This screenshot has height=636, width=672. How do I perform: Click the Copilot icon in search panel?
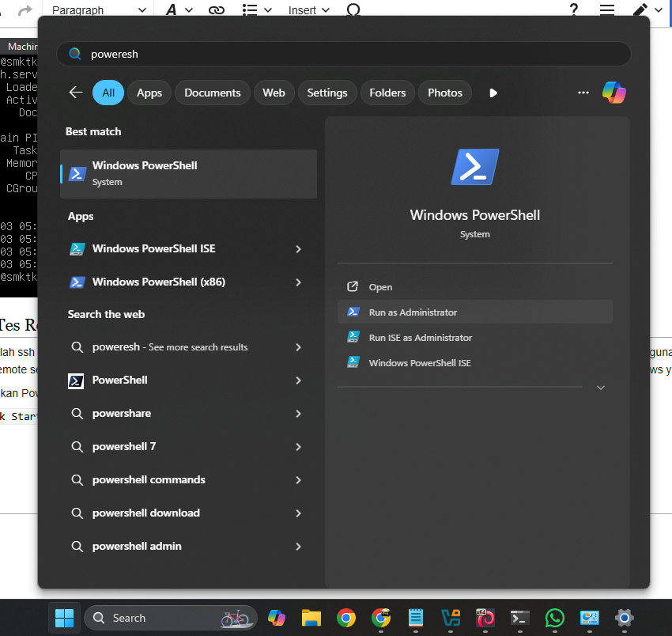pyautogui.click(x=613, y=93)
